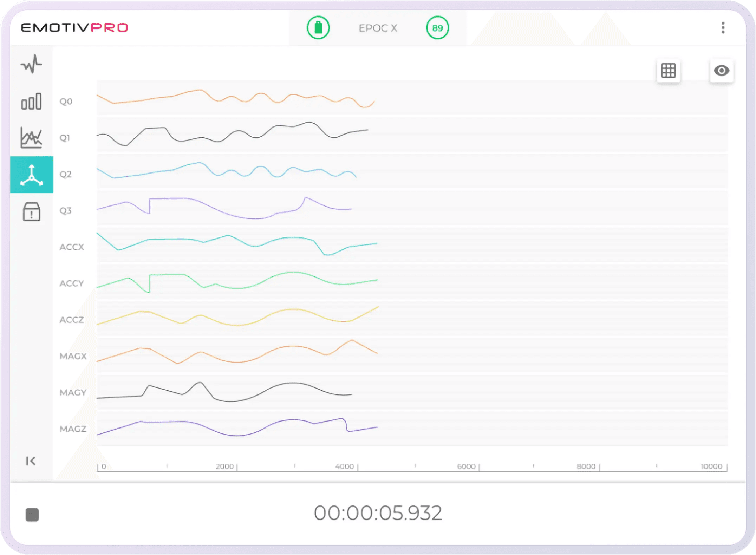Click the battery status icon
The image size is (756, 555).
[318, 28]
